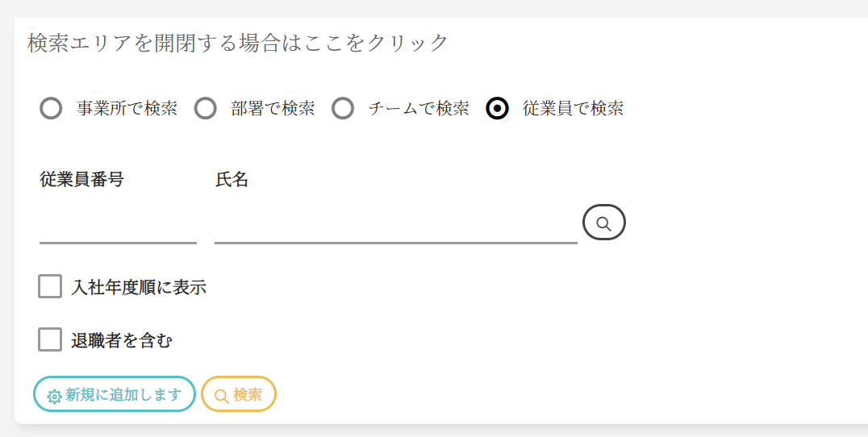Viewport: 868px width, 437px height.
Task: Click the magnifier icon beside the 氏名 field
Action: (x=603, y=223)
